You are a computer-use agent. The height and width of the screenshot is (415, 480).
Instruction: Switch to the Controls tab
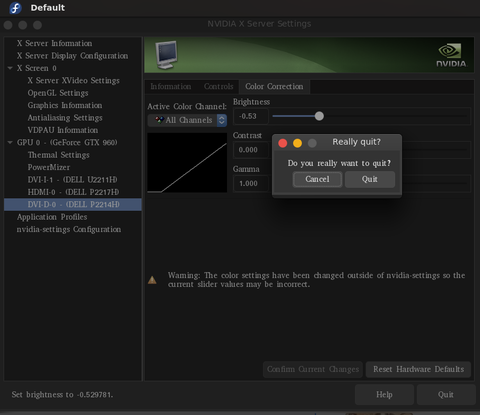[x=218, y=86]
